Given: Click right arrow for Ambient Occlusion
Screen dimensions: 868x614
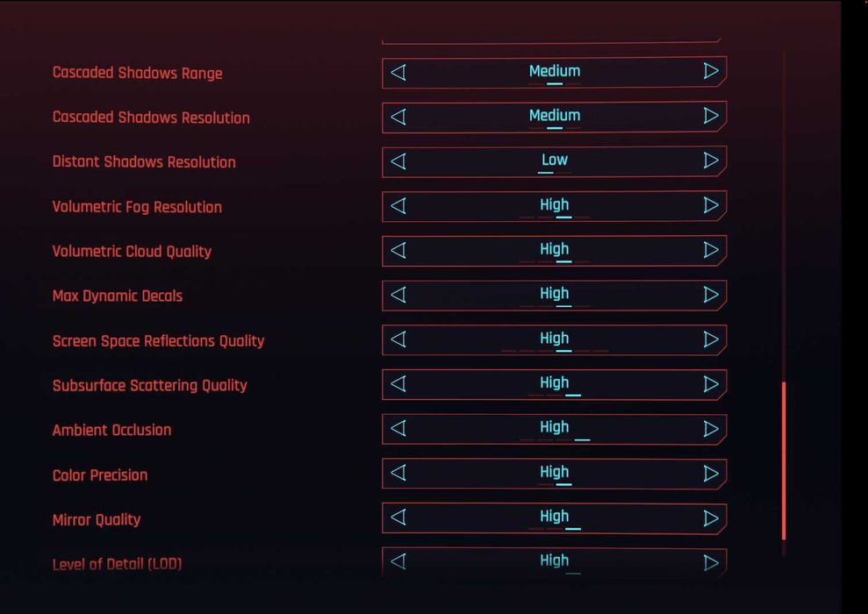Looking at the screenshot, I should 711,429.
